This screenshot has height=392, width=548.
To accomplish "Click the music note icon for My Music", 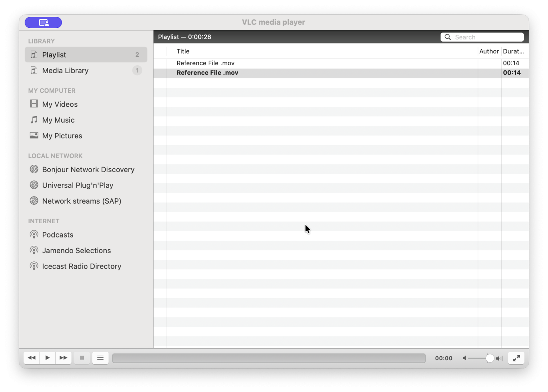I will [34, 119].
